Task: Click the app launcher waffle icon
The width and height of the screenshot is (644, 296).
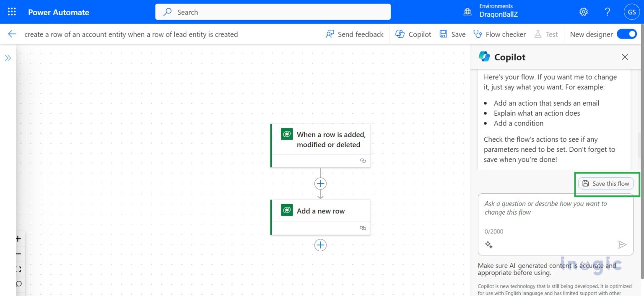Action: pyautogui.click(x=11, y=11)
